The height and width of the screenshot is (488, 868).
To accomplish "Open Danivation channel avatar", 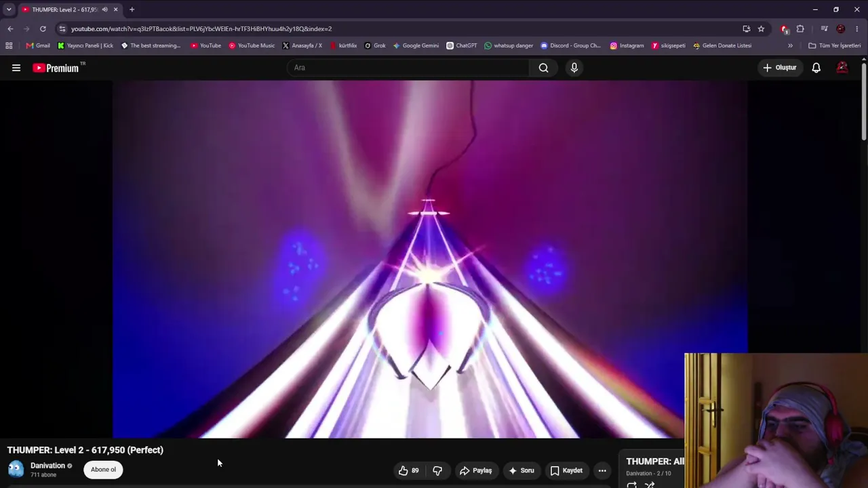I will click(x=16, y=469).
